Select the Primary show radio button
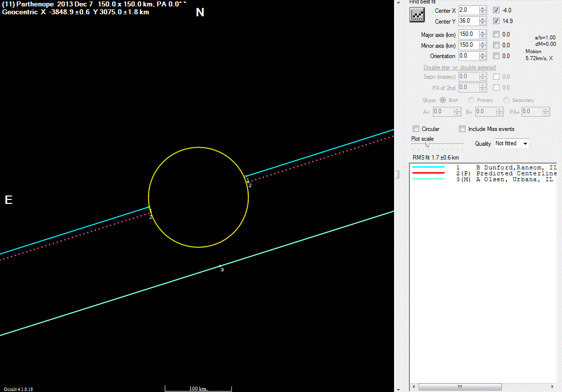Screen dimensions: 562x392 [x=471, y=100]
